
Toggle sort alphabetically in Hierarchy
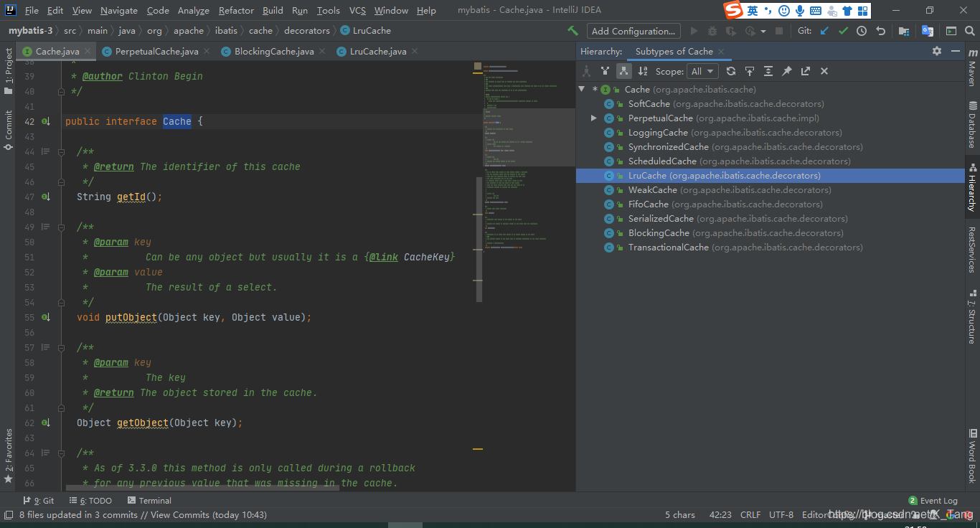click(643, 71)
